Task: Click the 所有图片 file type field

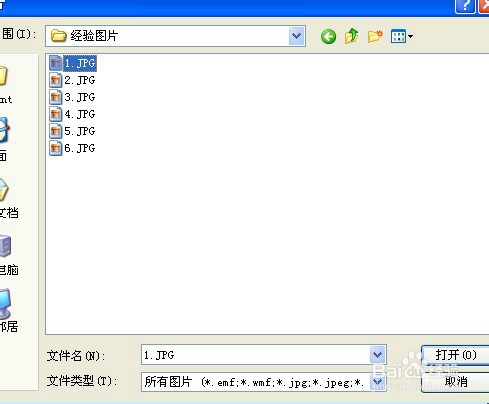Action: 256,381
